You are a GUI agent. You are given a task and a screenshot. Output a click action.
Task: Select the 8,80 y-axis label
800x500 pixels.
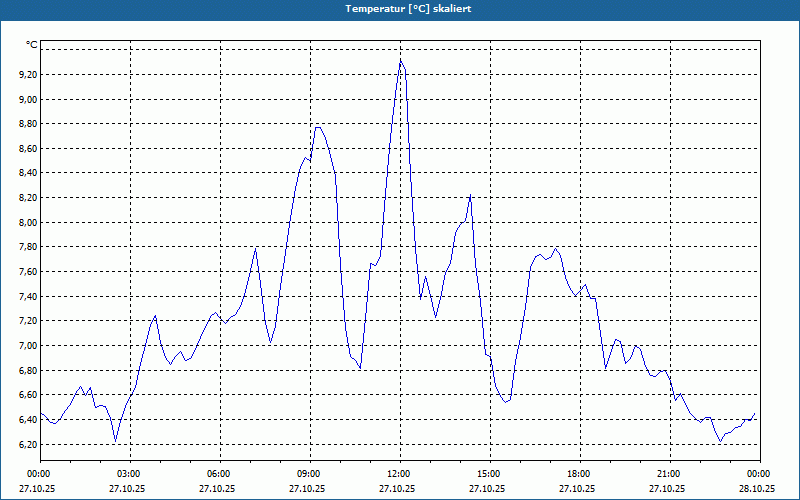tap(29, 124)
